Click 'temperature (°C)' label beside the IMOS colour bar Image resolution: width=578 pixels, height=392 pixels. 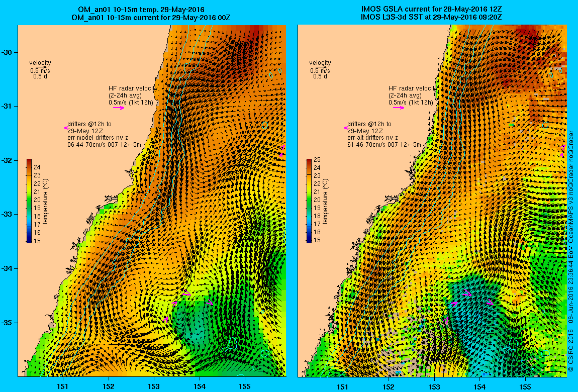(x=325, y=201)
